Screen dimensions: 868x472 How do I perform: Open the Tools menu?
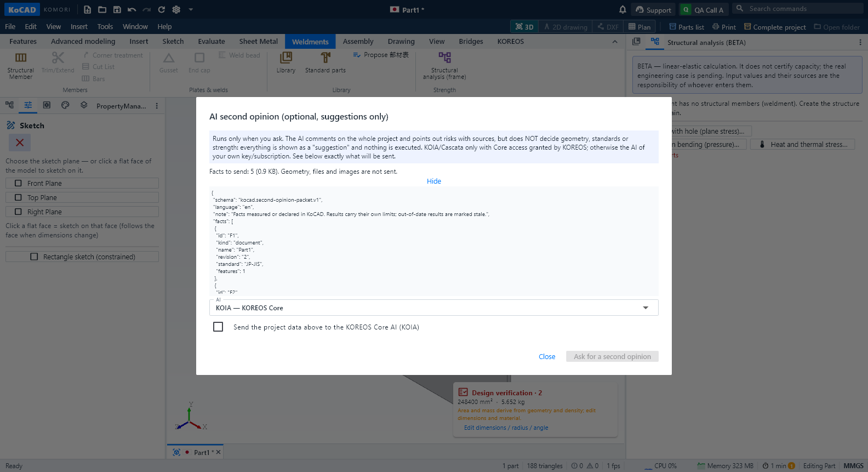pyautogui.click(x=105, y=26)
